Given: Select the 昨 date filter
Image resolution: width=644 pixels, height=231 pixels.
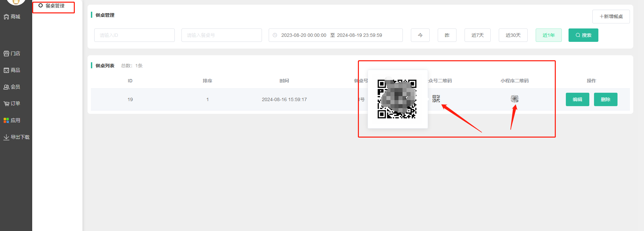Looking at the screenshot, I should 447,35.
